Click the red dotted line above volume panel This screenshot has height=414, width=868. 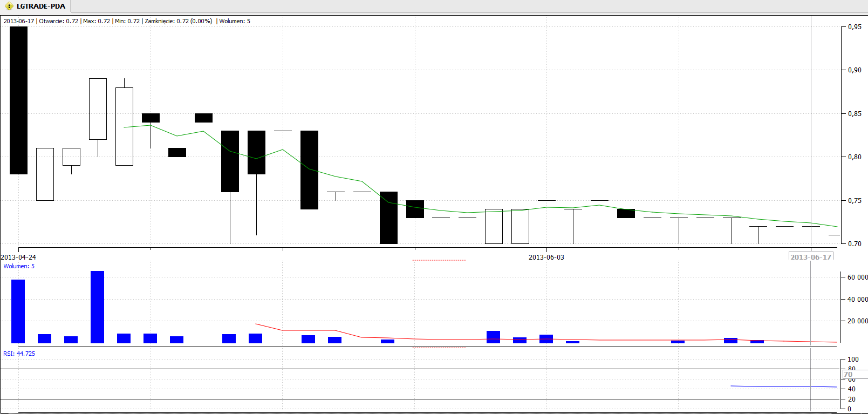click(x=439, y=260)
